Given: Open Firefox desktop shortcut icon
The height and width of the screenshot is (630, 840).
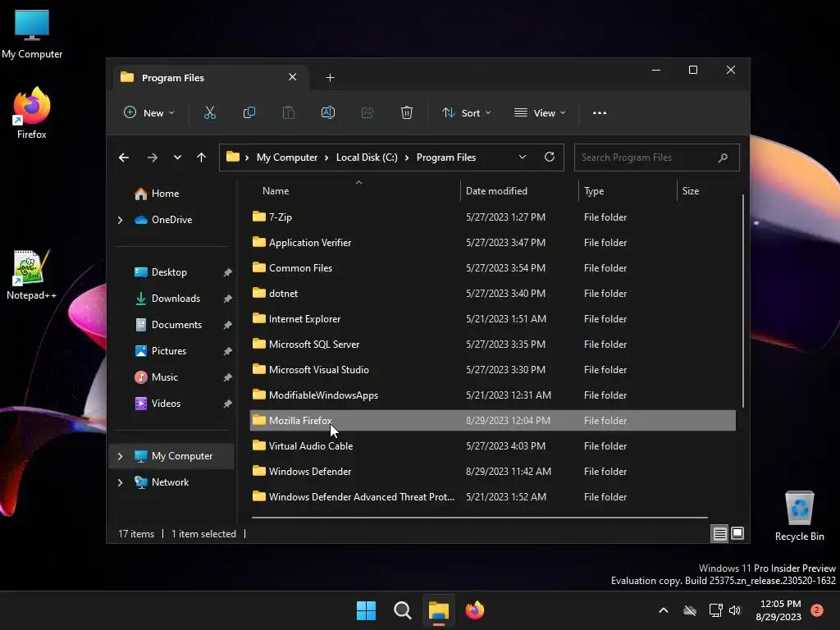Looking at the screenshot, I should pos(32,112).
